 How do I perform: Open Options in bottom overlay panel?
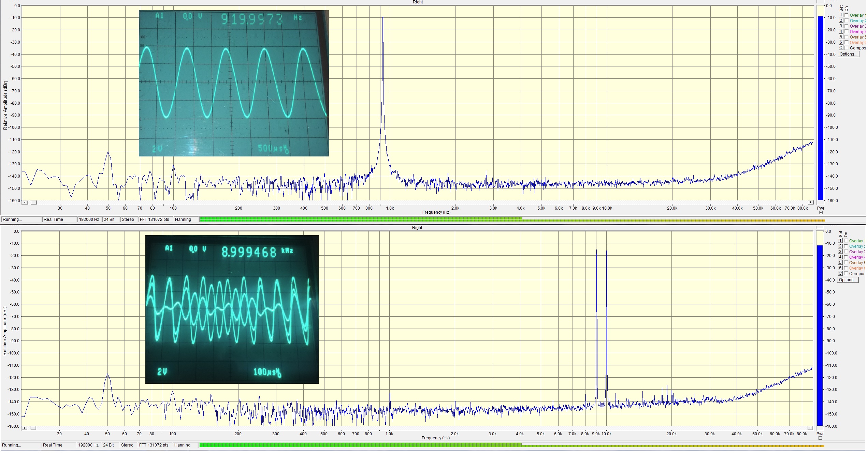click(x=848, y=280)
